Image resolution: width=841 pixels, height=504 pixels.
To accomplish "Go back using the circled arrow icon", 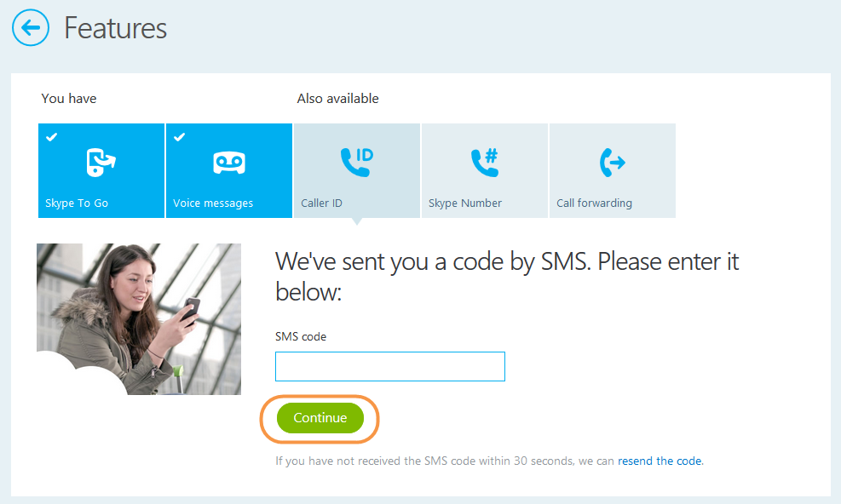I will (31, 27).
